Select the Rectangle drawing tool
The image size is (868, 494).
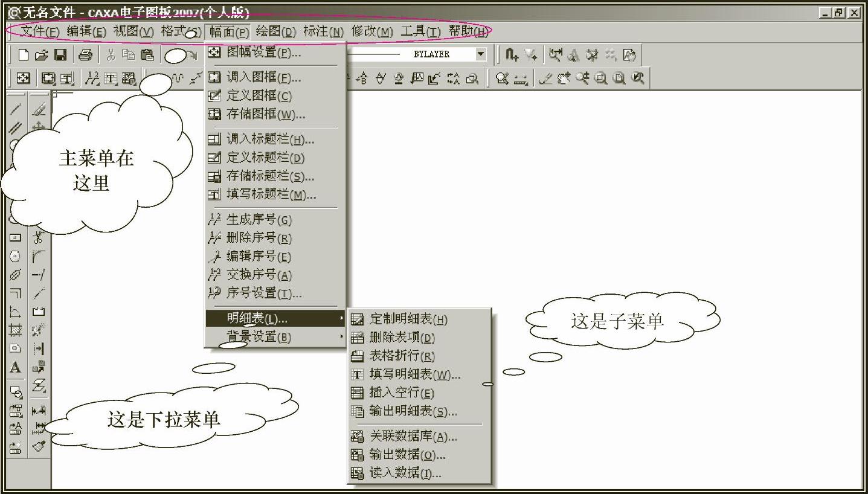(x=16, y=238)
